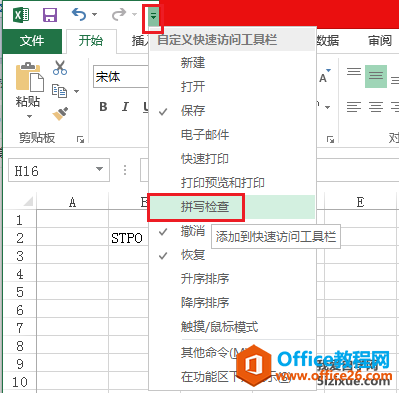
Task: Select column A header
Action: (x=72, y=202)
